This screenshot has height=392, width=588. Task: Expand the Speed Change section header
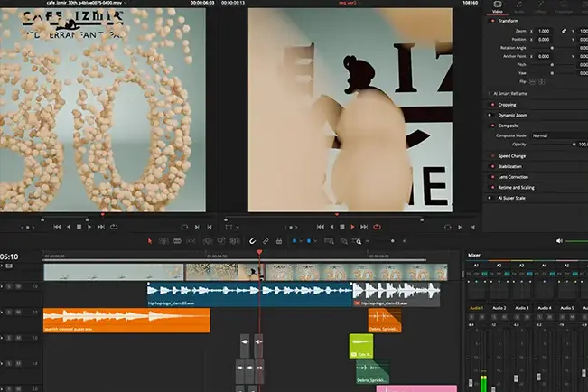(512, 156)
